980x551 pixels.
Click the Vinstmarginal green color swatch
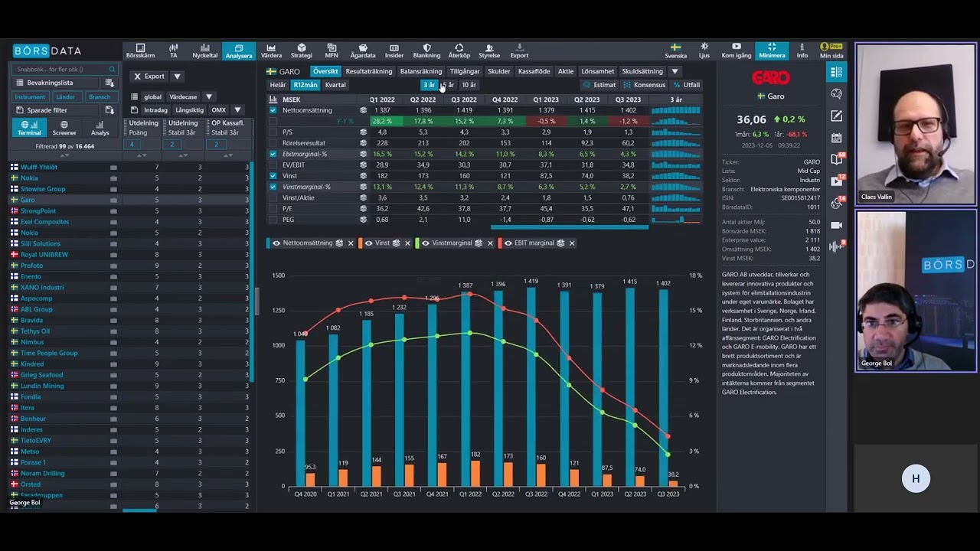(417, 243)
